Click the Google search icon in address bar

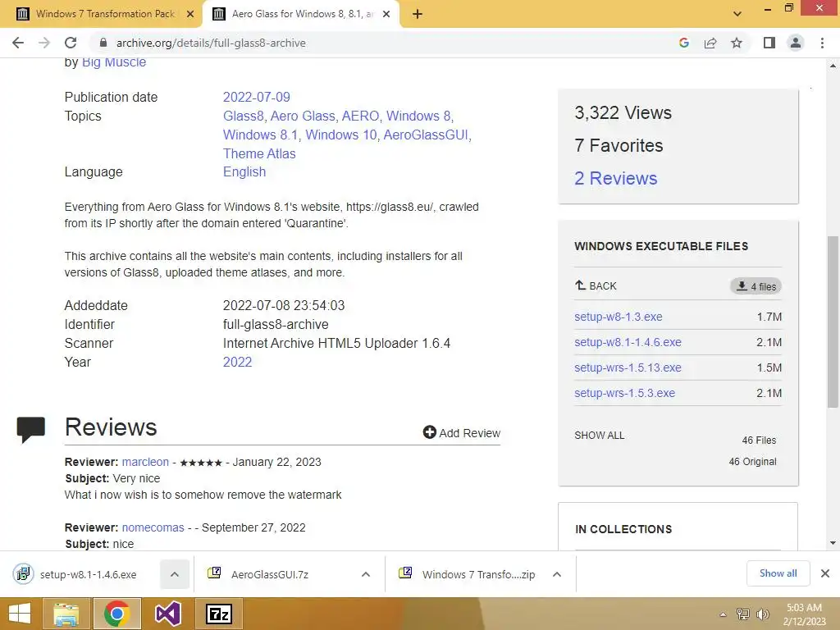683,43
